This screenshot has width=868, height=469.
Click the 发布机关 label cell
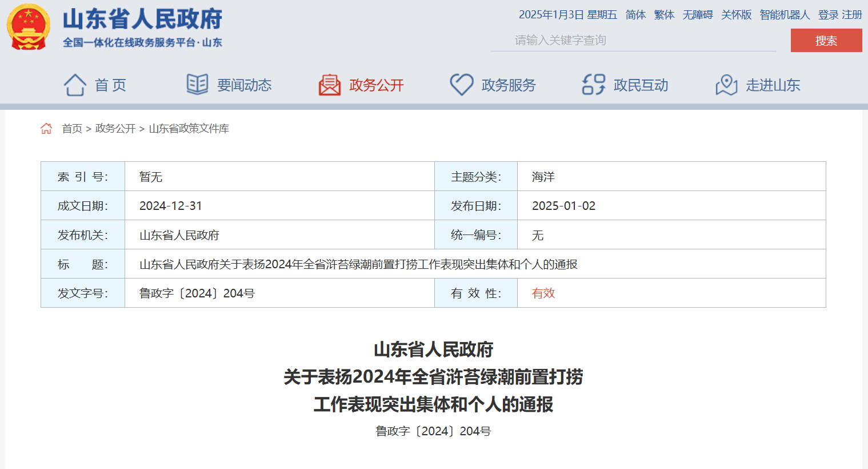pyautogui.click(x=83, y=235)
